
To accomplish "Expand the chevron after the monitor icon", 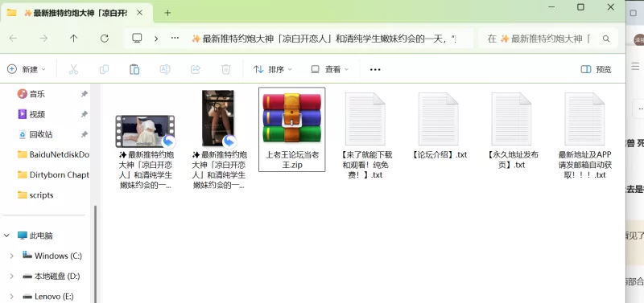I will click(156, 39).
